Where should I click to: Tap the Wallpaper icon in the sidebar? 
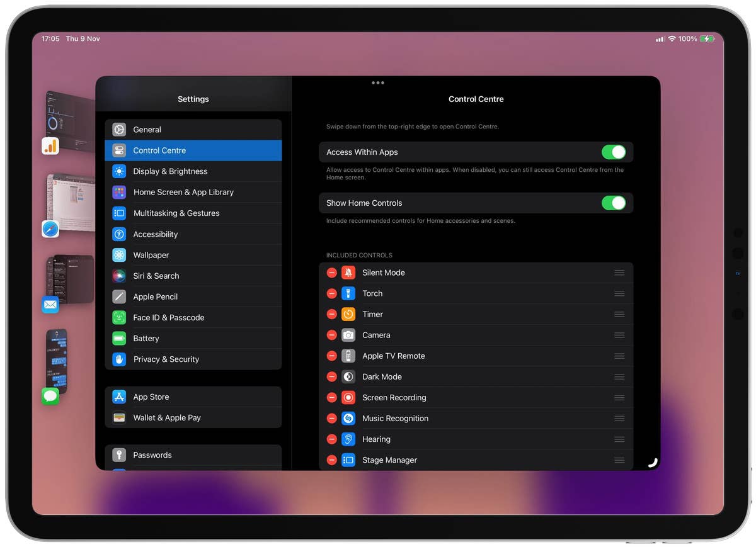[x=119, y=255]
